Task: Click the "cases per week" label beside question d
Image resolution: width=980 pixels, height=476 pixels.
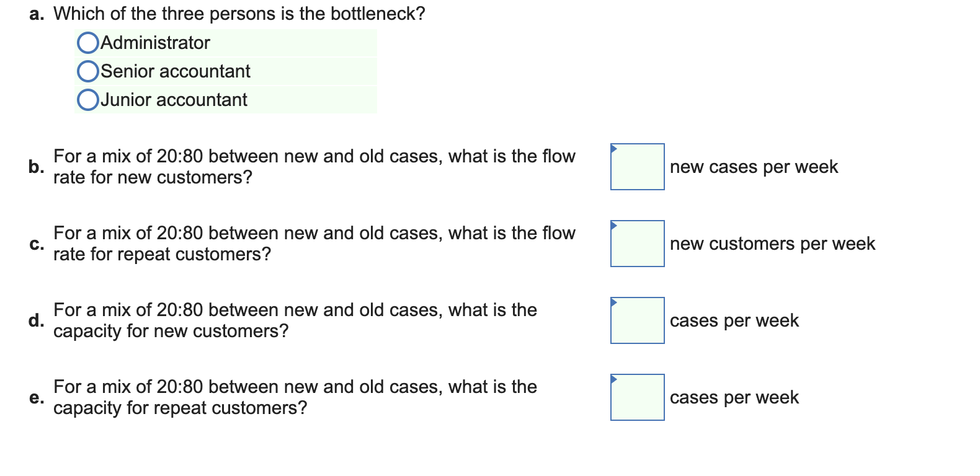Action: [x=734, y=321]
